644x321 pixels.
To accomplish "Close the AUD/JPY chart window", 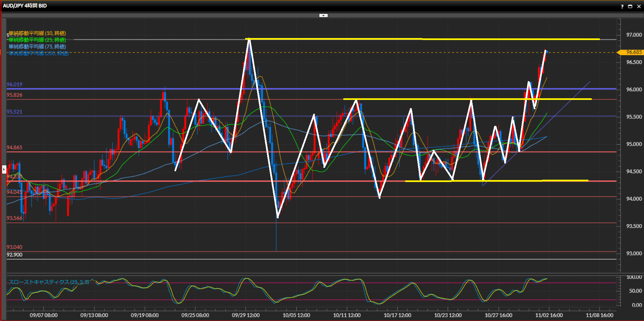I will pyautogui.click(x=639, y=6).
